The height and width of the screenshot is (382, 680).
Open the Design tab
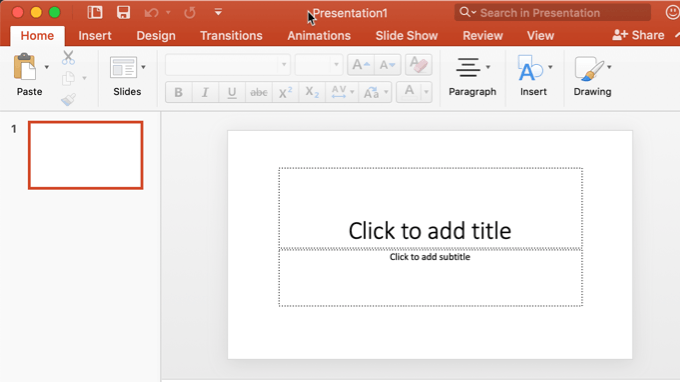(x=156, y=36)
